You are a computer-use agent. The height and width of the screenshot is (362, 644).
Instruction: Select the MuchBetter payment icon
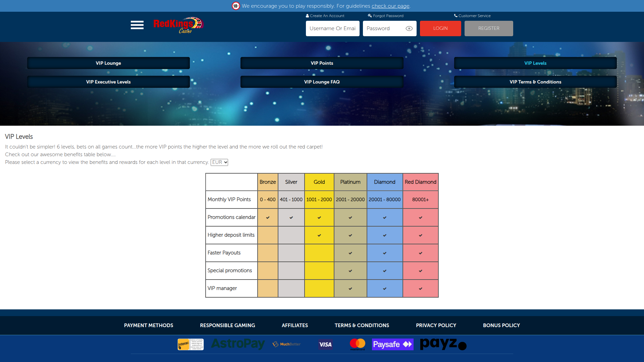286,344
